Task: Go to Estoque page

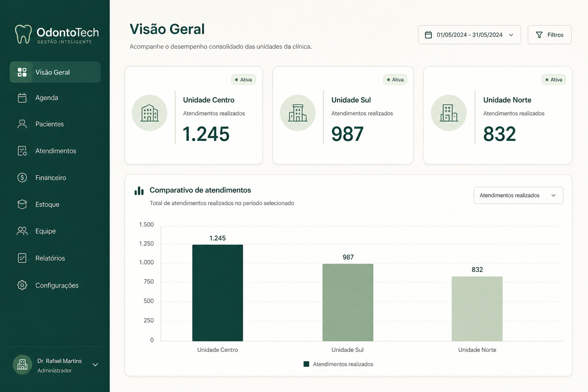Action: pos(55,204)
